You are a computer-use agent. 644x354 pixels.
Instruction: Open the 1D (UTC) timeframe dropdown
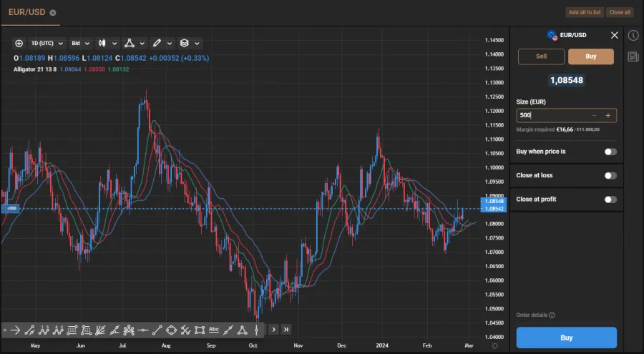pyautogui.click(x=47, y=43)
